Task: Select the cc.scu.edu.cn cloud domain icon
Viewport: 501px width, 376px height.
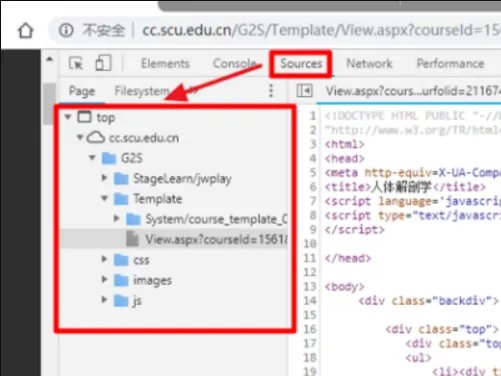Action: pos(96,137)
